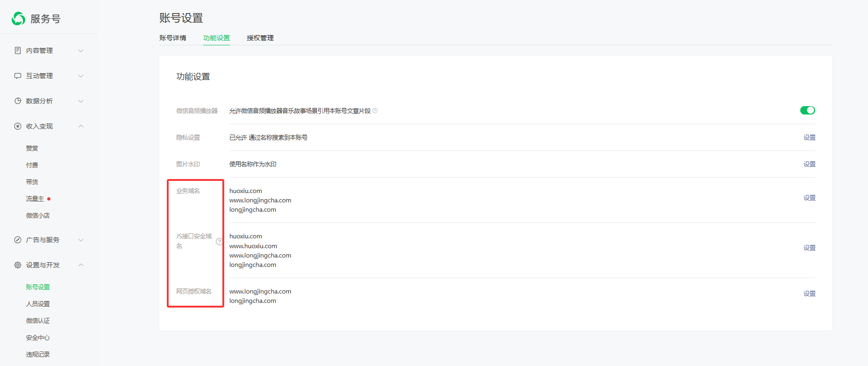Click the 收入变现 yen coin icon
The image size is (868, 366).
(x=18, y=126)
